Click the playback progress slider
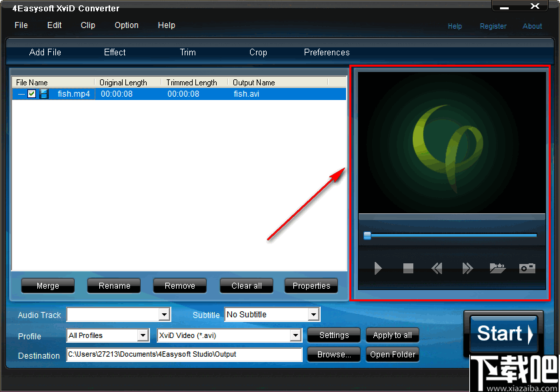The width and height of the screenshot is (560, 392). (368, 235)
